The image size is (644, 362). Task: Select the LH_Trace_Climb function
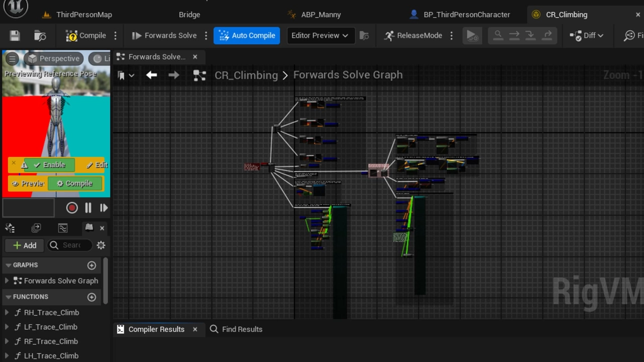pyautogui.click(x=51, y=355)
